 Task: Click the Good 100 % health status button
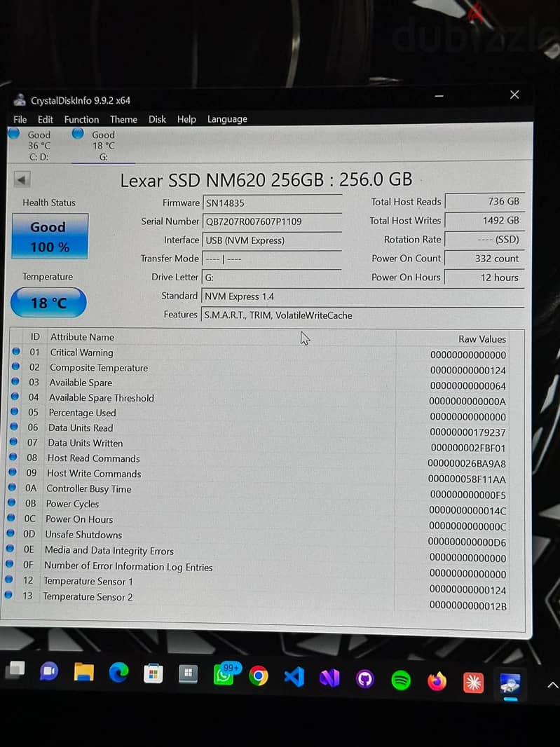[x=50, y=236]
